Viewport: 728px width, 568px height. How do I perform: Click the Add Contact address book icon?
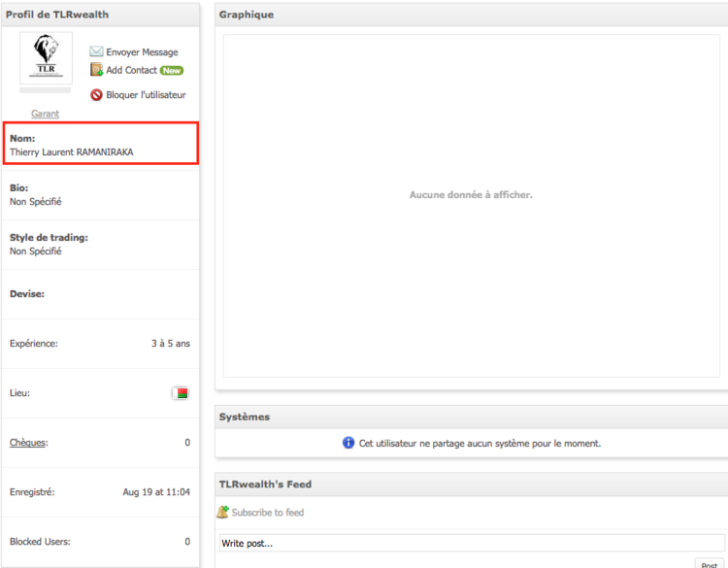[x=96, y=70]
